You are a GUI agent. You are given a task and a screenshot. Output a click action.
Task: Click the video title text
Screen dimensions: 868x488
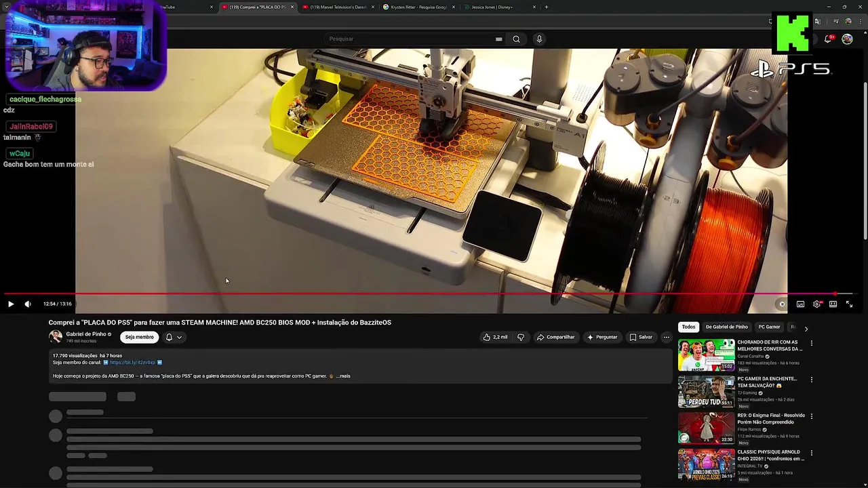tap(220, 323)
